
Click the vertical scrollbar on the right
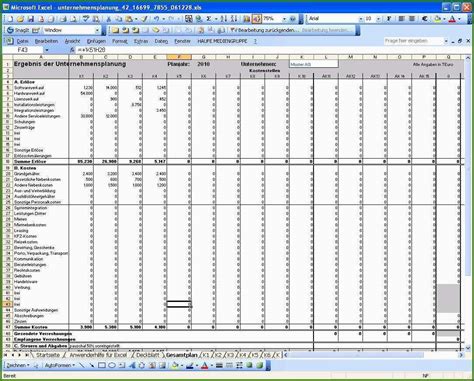(x=468, y=203)
